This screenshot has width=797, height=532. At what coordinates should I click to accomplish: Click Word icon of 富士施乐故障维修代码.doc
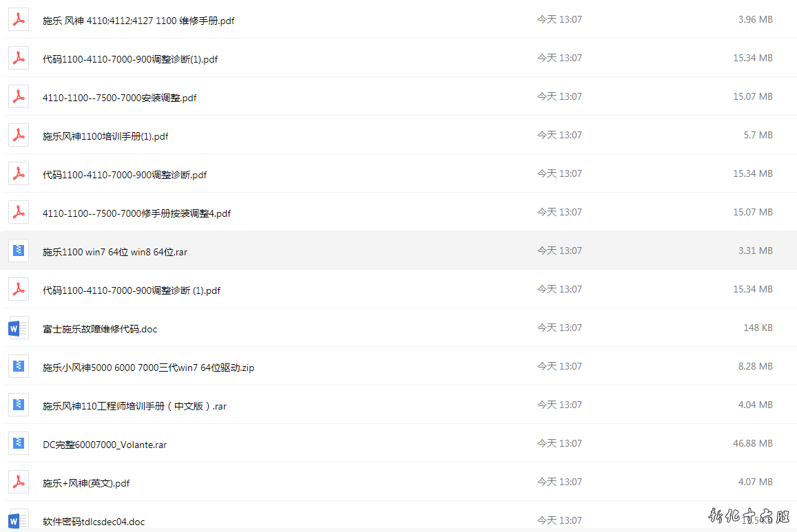point(18,328)
